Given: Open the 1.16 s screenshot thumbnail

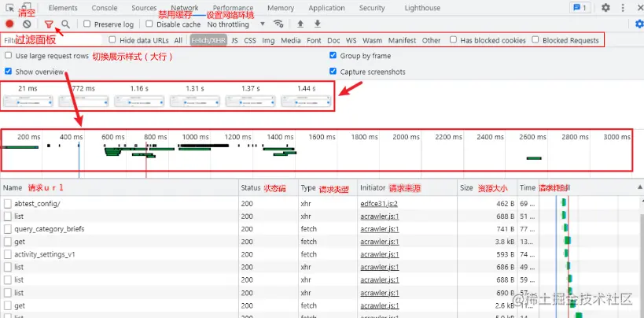Looking at the screenshot, I should (139, 102).
